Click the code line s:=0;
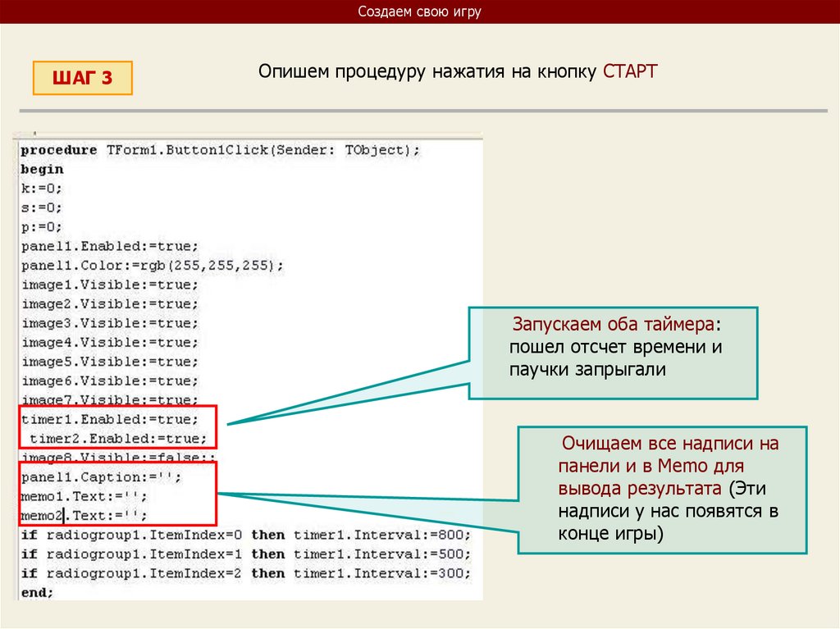This screenshot has width=840, height=629. (41, 207)
